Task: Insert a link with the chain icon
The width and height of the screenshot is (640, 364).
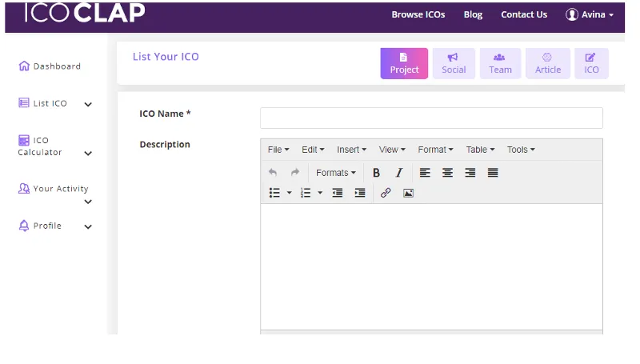Action: coord(386,193)
